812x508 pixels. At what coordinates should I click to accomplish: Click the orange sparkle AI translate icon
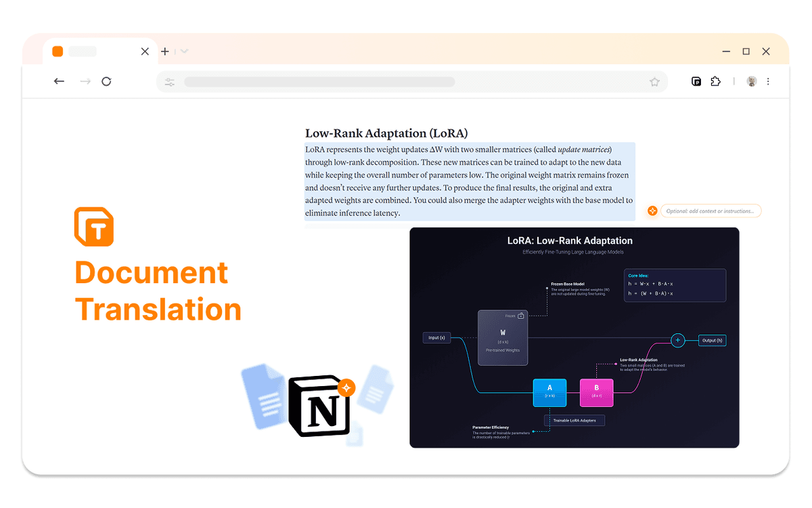click(652, 211)
